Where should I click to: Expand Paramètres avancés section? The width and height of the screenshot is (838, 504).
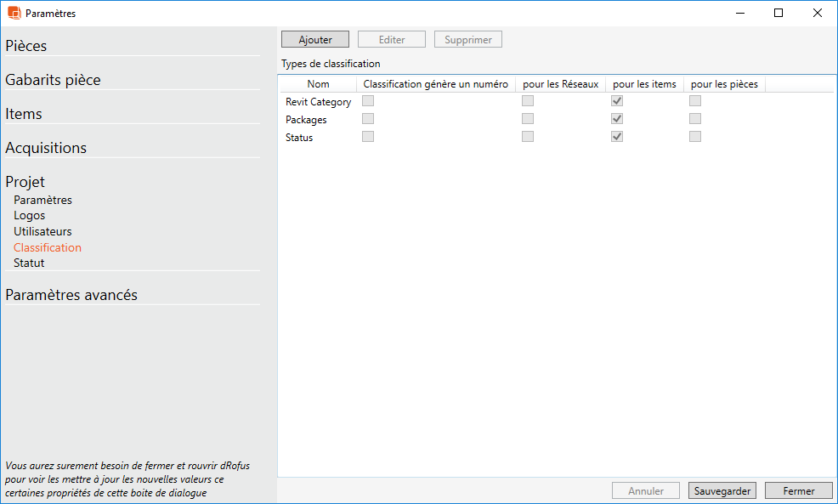[x=71, y=295]
